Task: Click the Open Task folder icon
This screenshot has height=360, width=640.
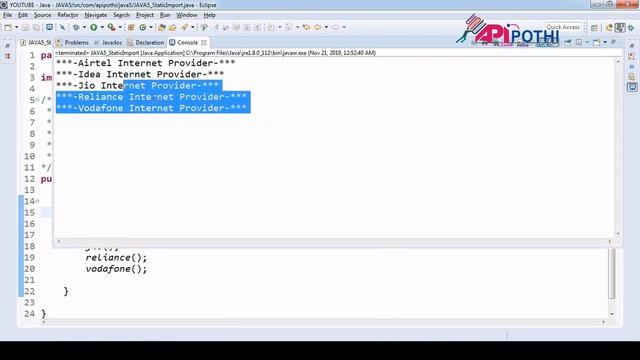Action: tap(172, 27)
